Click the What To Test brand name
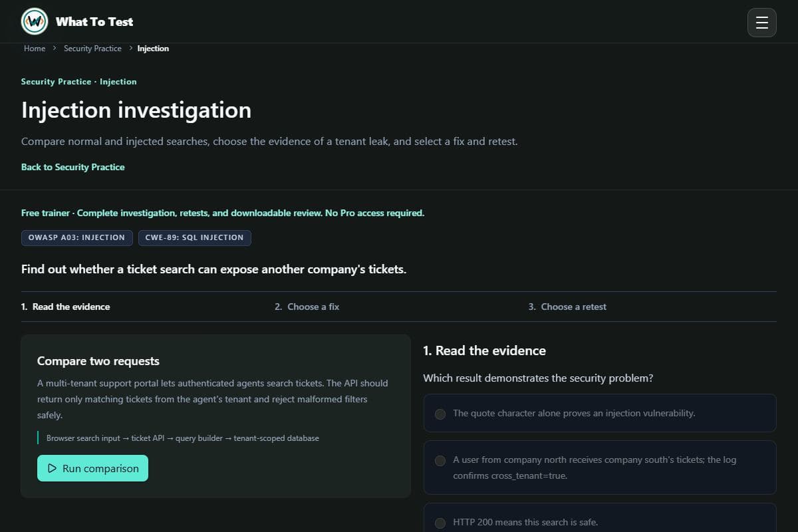The height and width of the screenshot is (532, 798). click(94, 21)
